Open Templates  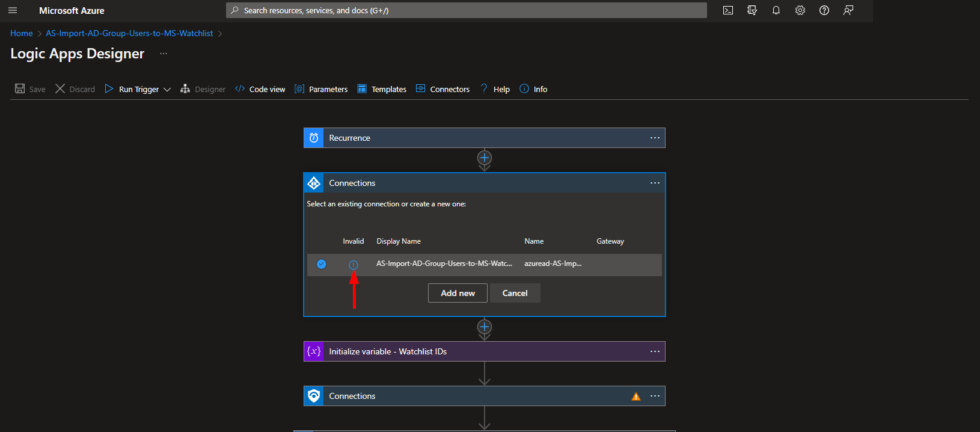pyautogui.click(x=382, y=89)
